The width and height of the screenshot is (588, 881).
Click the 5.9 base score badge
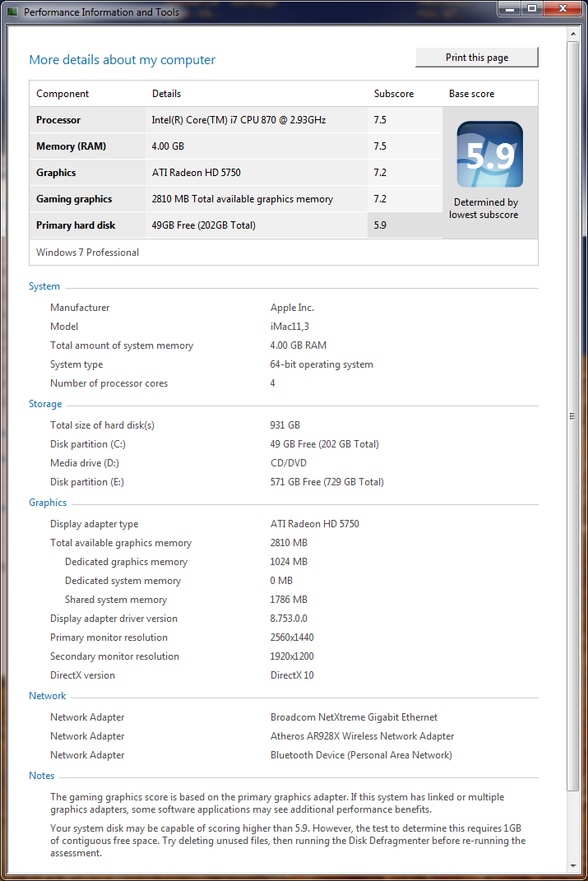(489, 155)
